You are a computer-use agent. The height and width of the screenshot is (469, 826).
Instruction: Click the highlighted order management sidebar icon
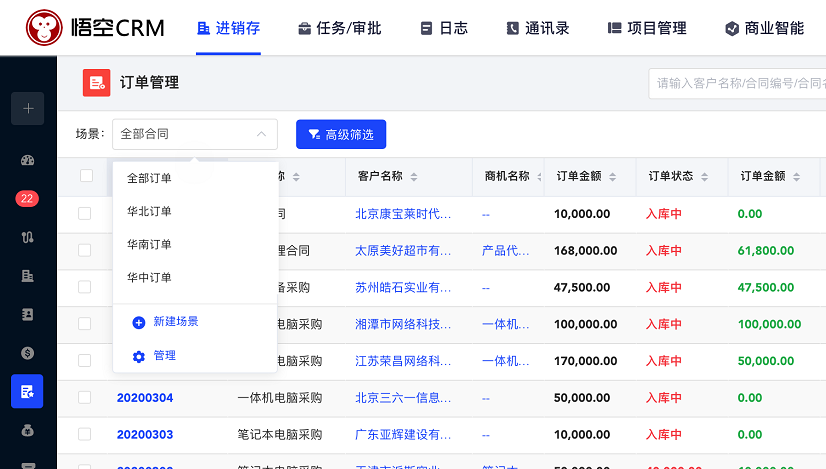pos(27,391)
